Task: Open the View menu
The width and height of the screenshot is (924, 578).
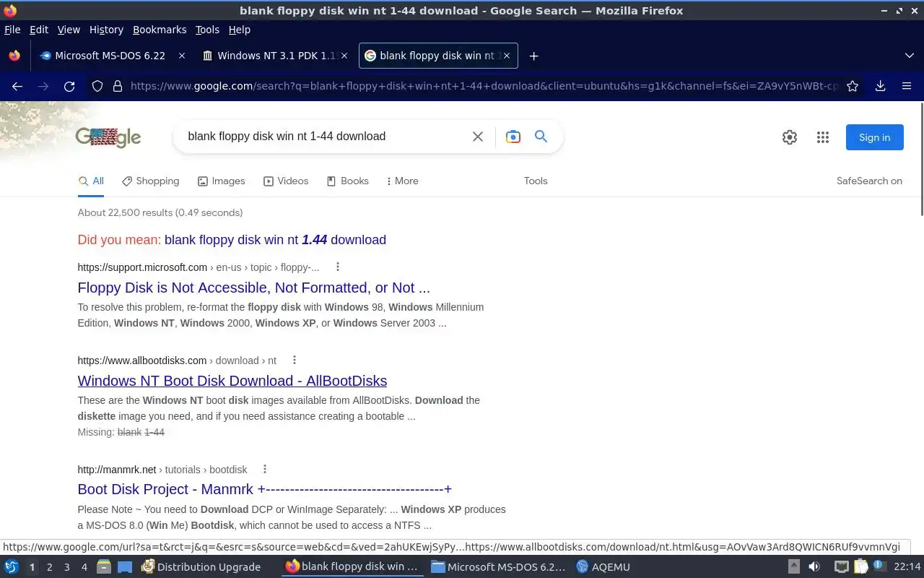Action: tap(69, 30)
